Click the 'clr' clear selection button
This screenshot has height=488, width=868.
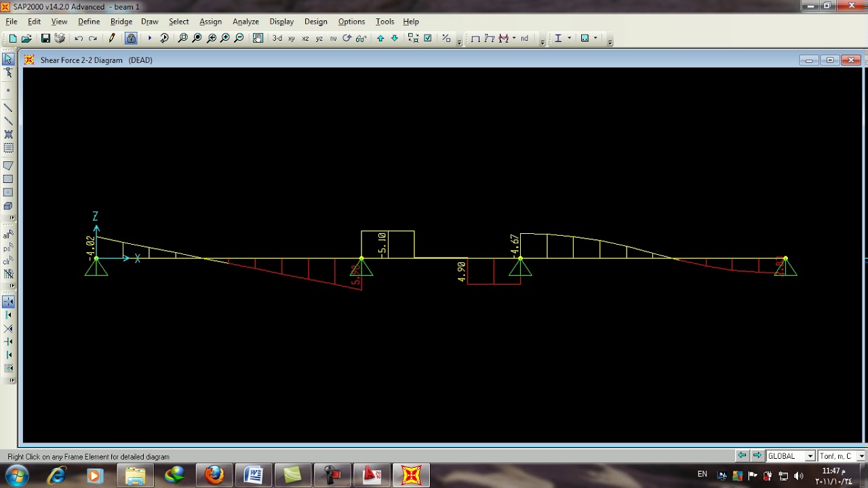pyautogui.click(x=8, y=261)
